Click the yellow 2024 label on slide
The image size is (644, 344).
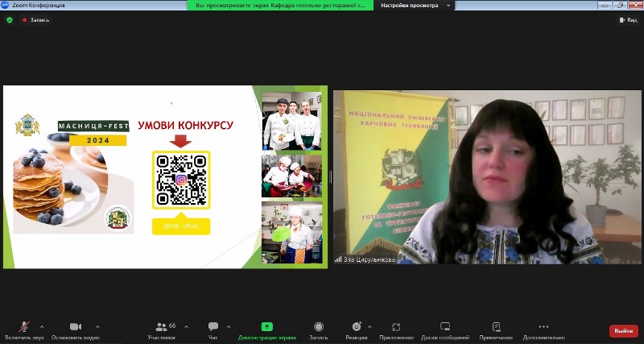coord(97,140)
